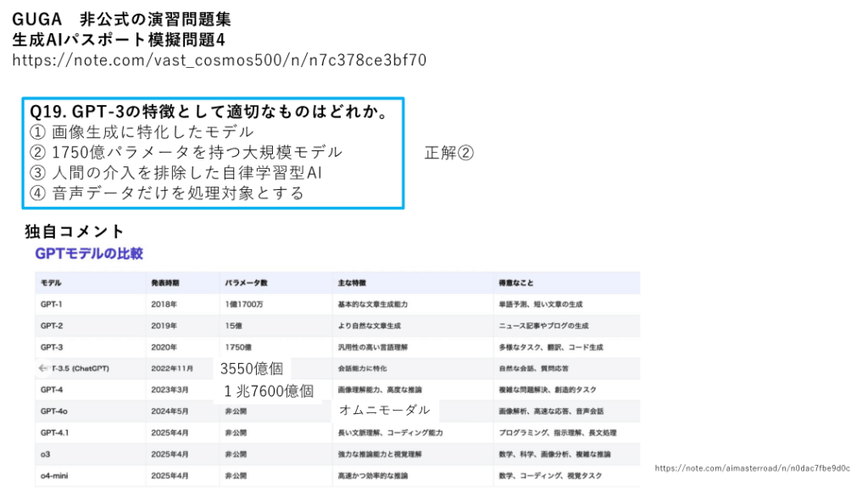The image size is (868, 498).
Task: Click the GPTモデルの比較 heading
Action: [x=88, y=253]
